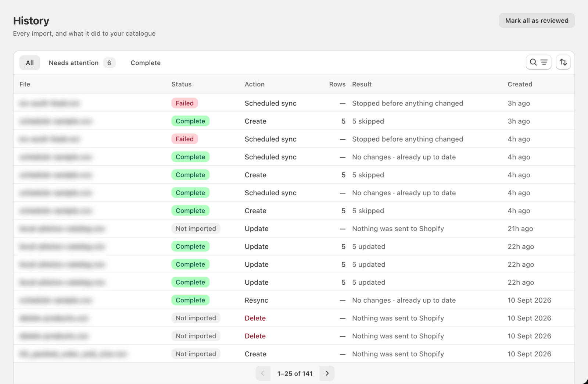Click the '21h ago' created cell

[520, 228]
